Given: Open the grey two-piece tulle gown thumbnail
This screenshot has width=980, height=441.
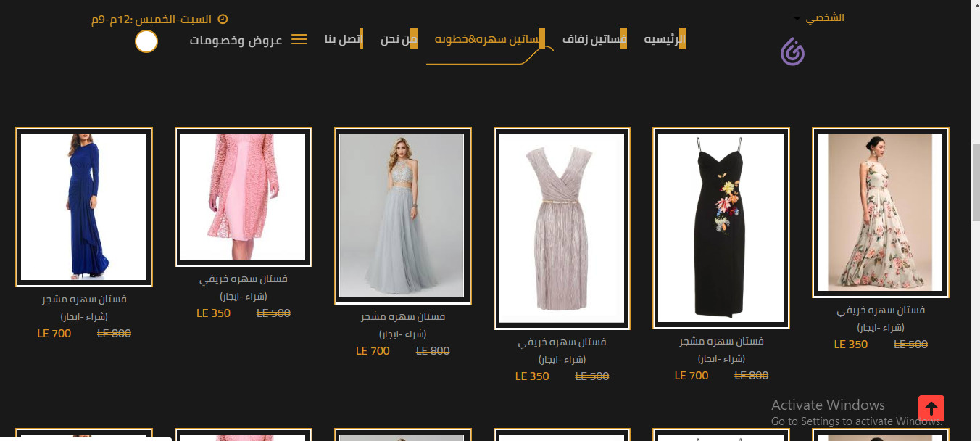Looking at the screenshot, I should (x=403, y=216).
